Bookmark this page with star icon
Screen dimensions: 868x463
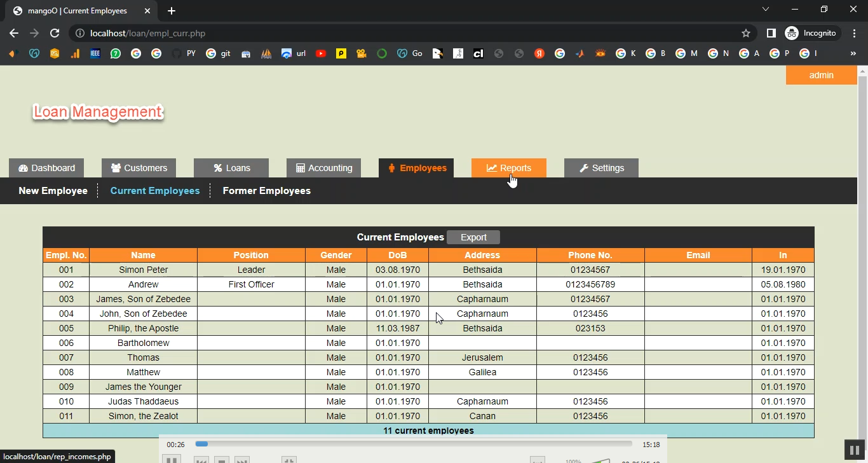pyautogui.click(x=746, y=33)
